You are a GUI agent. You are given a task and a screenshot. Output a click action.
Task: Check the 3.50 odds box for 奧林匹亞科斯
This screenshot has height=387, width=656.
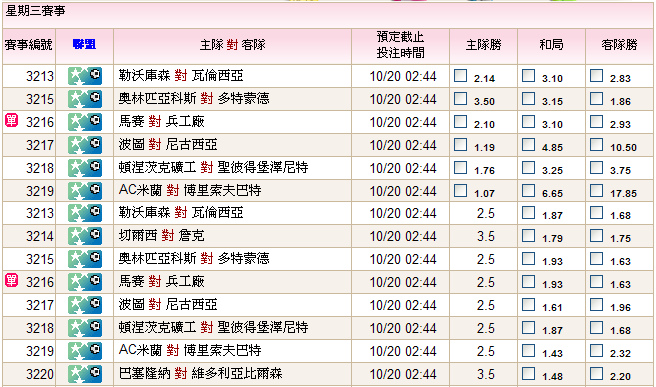point(461,98)
